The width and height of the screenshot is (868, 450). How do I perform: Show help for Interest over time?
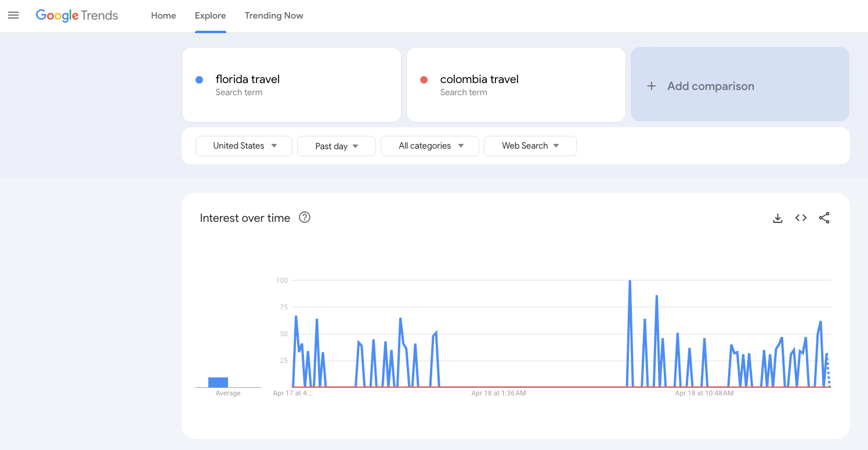[305, 218]
